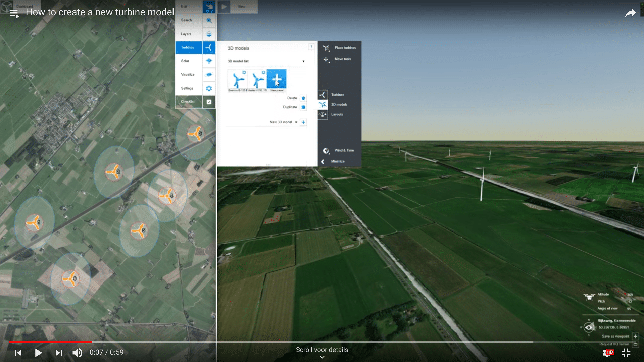Click the Request HQ Terrain icon
This screenshot has height=362, width=644.
click(x=635, y=344)
